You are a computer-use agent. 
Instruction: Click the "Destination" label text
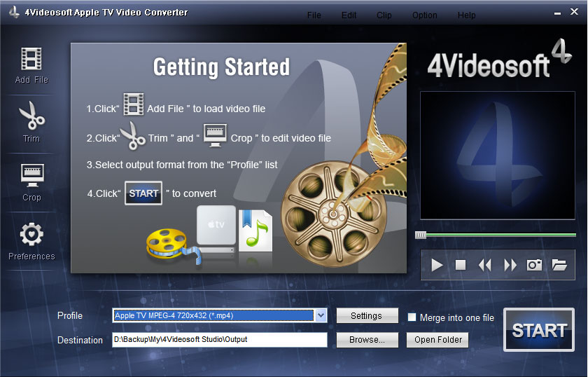80,340
